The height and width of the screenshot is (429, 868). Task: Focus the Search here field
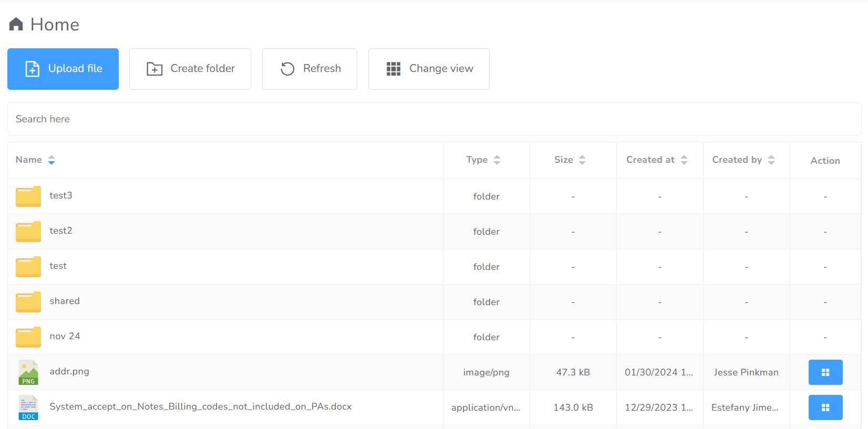(x=434, y=119)
